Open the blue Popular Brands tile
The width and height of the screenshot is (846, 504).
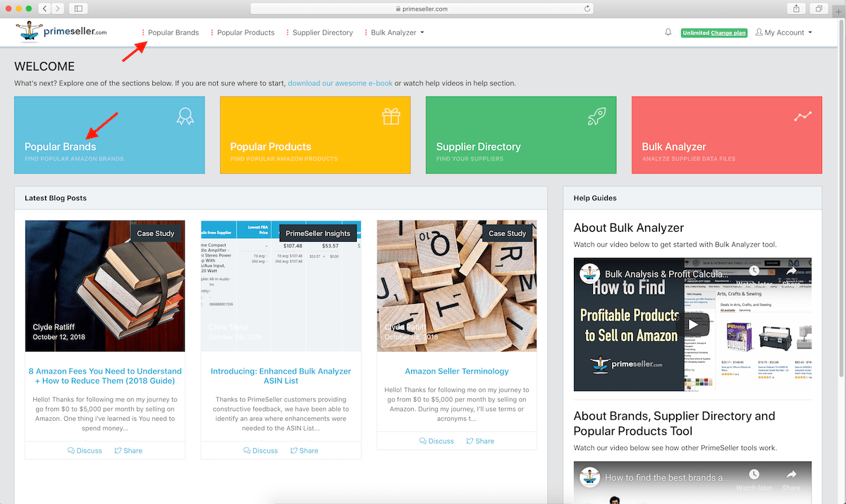109,135
